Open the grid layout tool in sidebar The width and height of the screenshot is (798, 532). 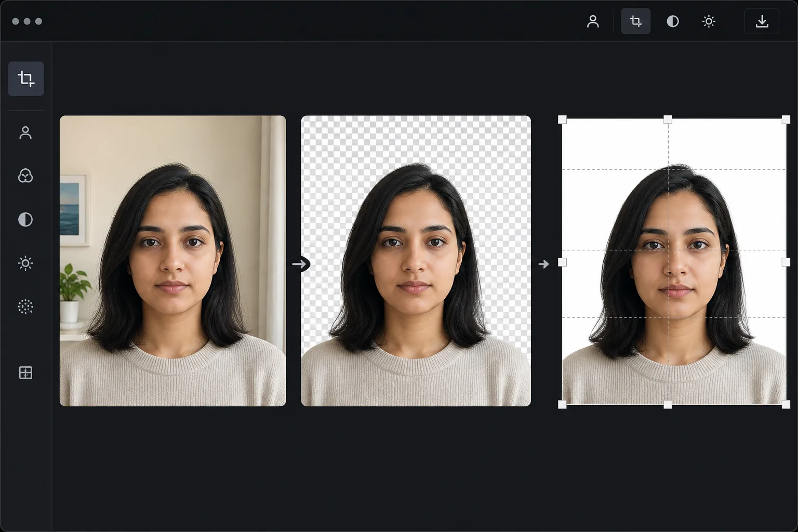pyautogui.click(x=25, y=373)
